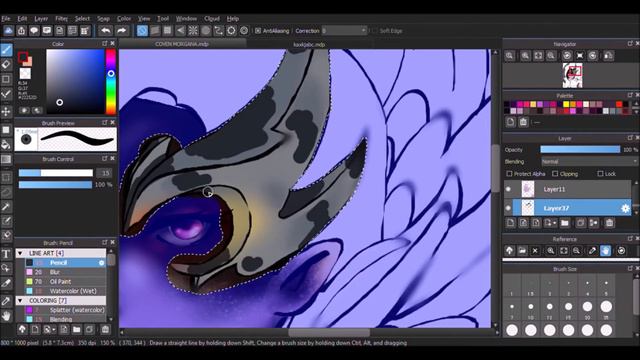Hide Layer37 visibility
The height and width of the screenshot is (360, 640).
(x=508, y=208)
